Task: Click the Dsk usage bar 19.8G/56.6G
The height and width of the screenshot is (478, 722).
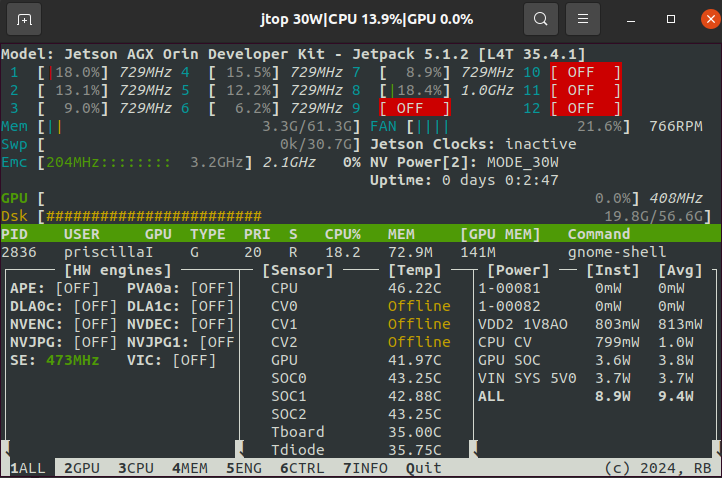Action: pyautogui.click(x=375, y=216)
